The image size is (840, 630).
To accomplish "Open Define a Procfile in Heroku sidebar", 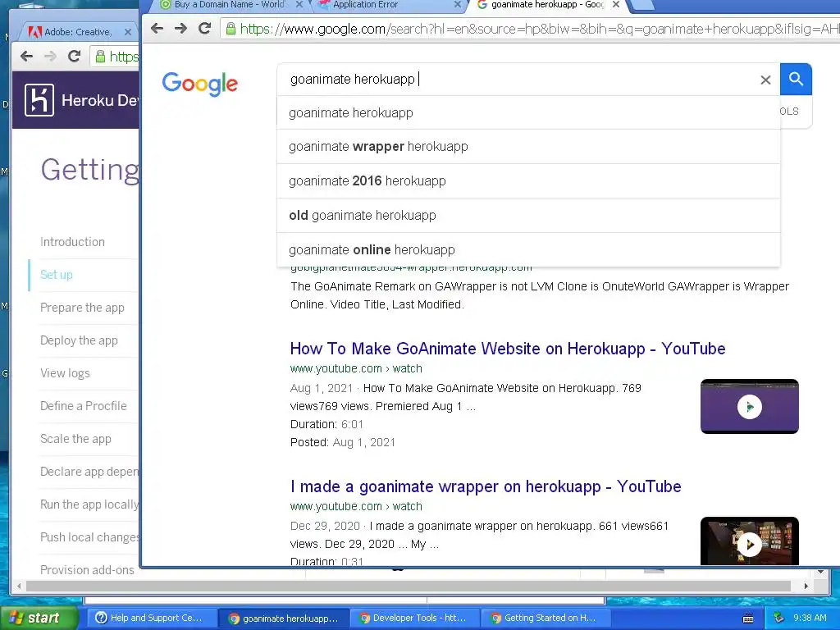I will coord(84,406).
